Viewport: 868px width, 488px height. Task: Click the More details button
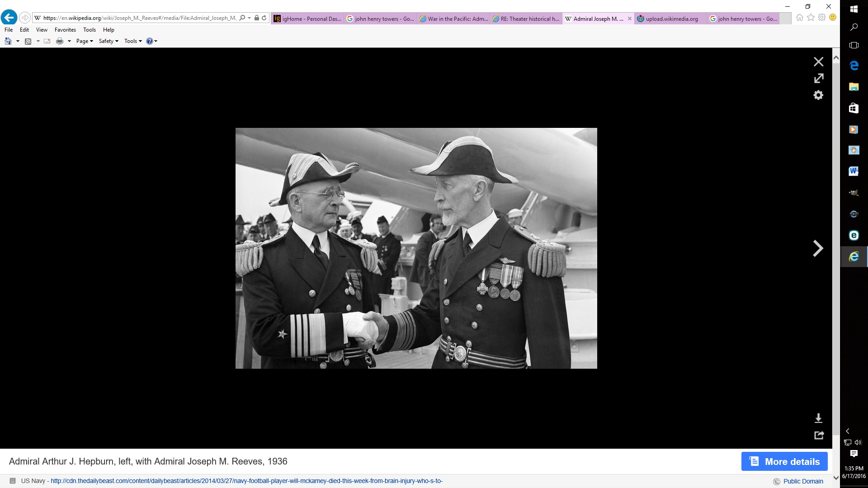click(x=784, y=461)
